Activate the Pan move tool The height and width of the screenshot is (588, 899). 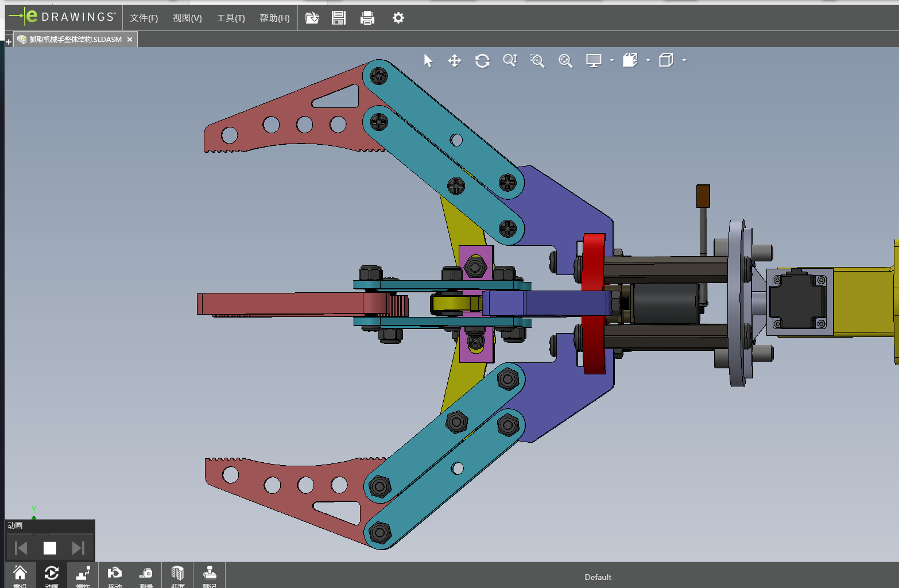(x=455, y=60)
